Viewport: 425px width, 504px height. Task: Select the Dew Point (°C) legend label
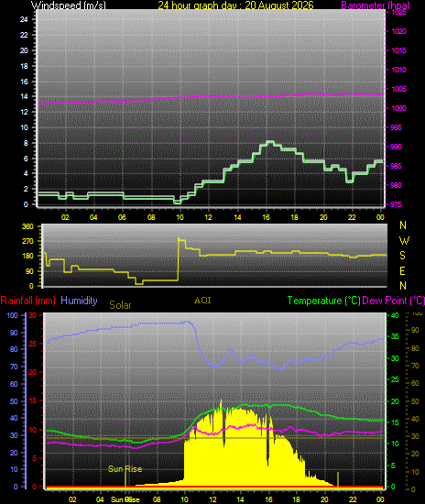pos(393,301)
